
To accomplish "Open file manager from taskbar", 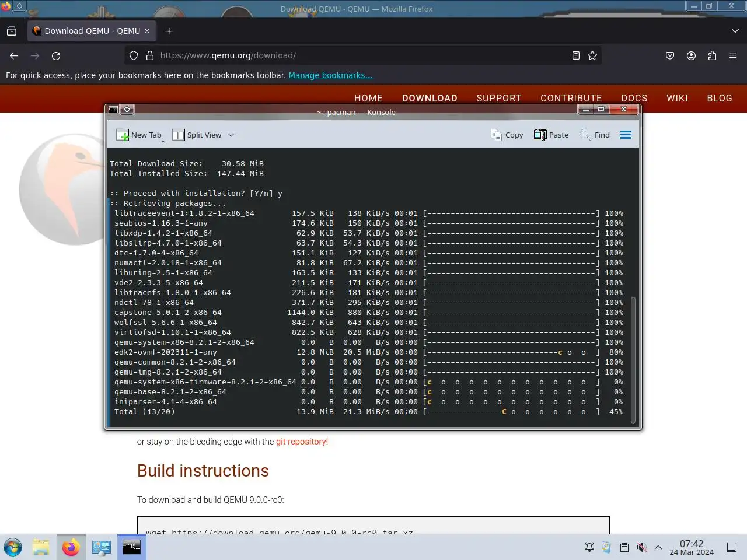I will pyautogui.click(x=41, y=547).
